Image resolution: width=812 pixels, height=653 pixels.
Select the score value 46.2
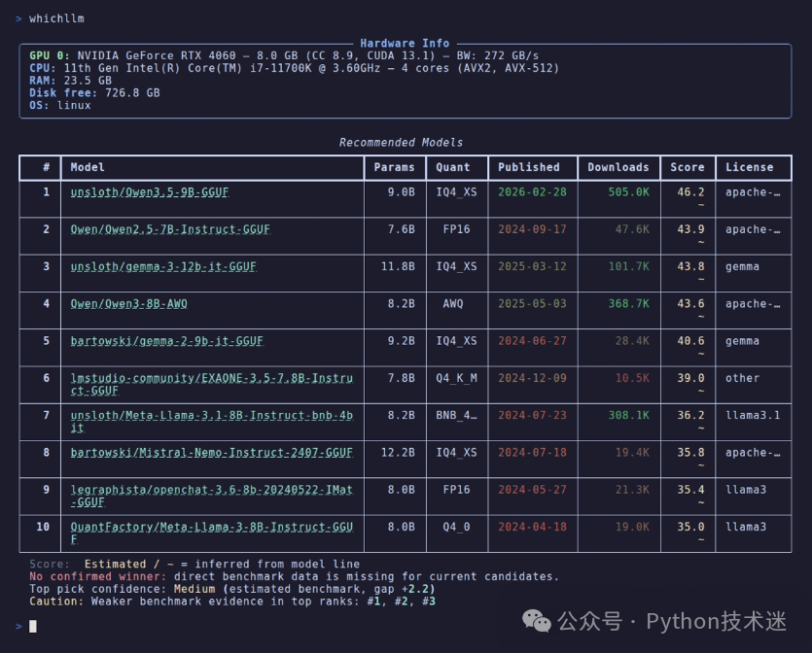(690, 192)
